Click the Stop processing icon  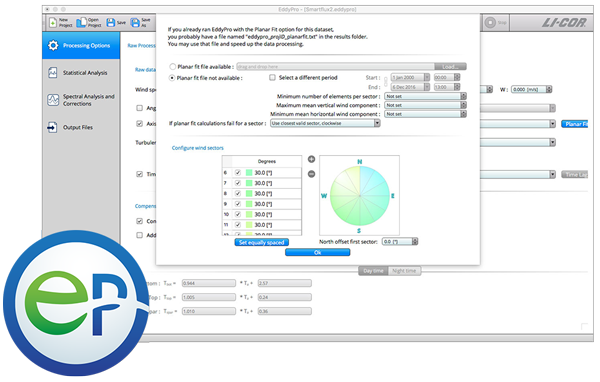[x=490, y=23]
